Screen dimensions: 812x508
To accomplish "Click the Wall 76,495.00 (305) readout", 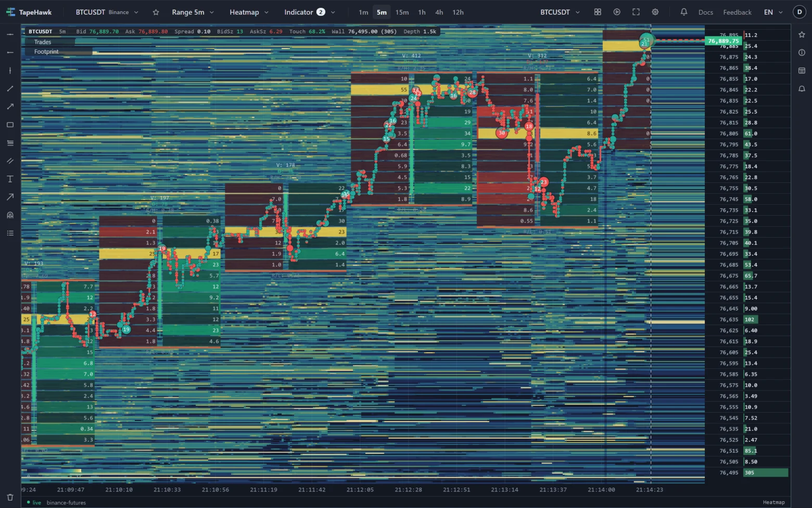I will point(364,31).
